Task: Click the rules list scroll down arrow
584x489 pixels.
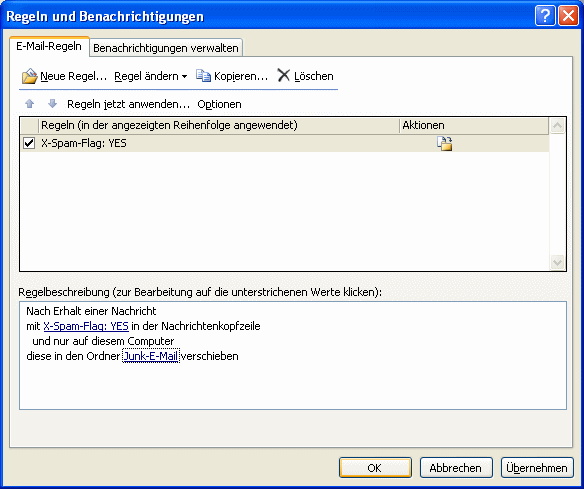Action: (x=558, y=262)
